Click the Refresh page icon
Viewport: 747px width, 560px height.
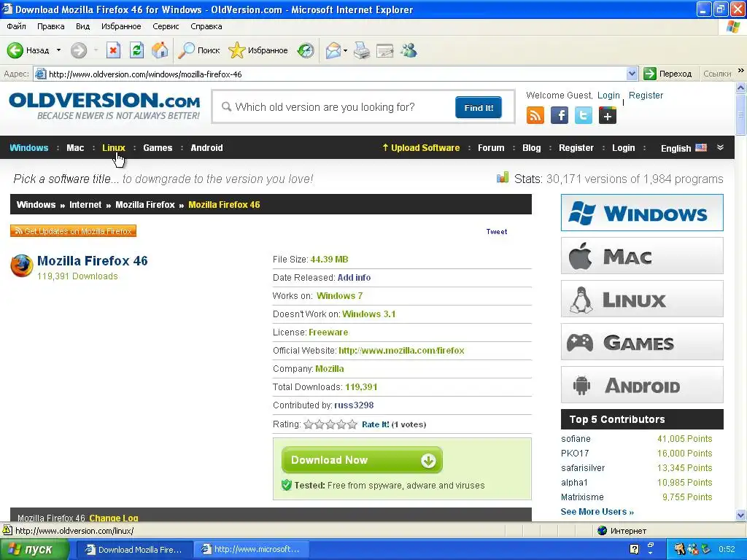136,50
